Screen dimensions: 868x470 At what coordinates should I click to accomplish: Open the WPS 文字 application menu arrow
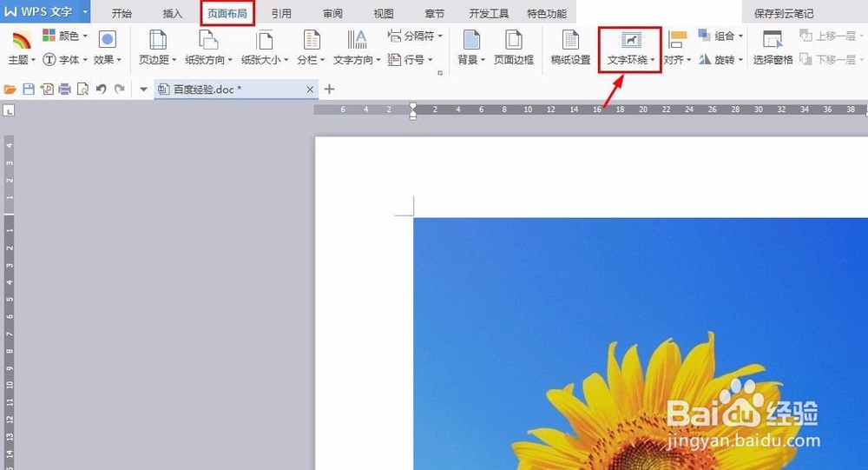click(85, 11)
